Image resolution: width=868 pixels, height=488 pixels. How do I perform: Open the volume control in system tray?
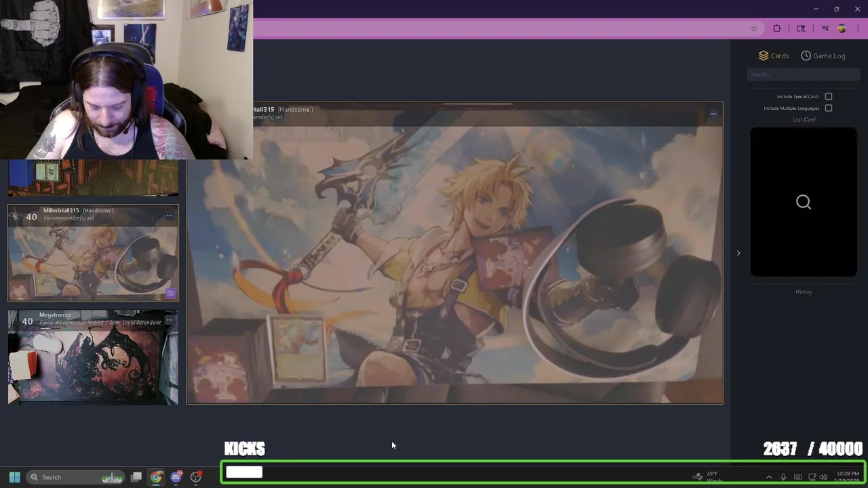pyautogui.click(x=823, y=477)
